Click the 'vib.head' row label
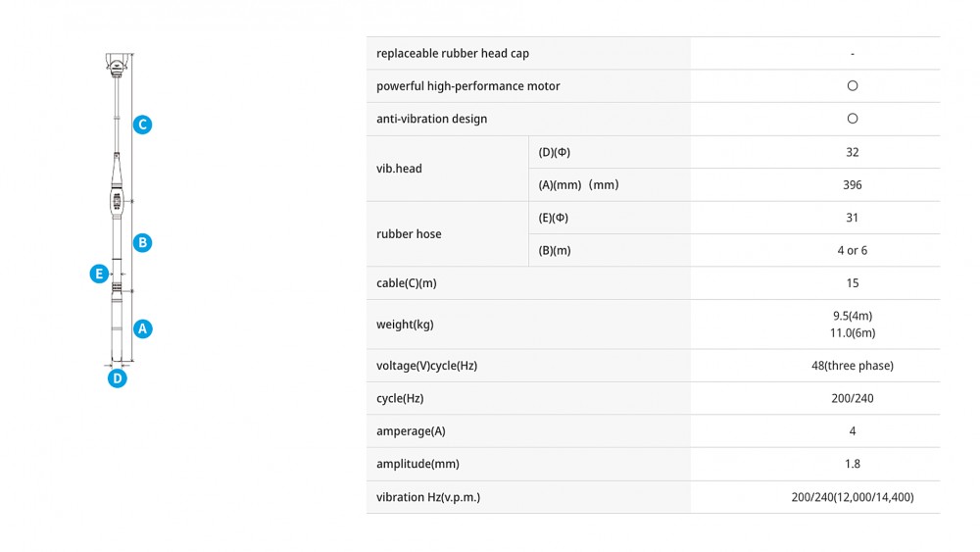This screenshot has width=980, height=552. [x=399, y=169]
